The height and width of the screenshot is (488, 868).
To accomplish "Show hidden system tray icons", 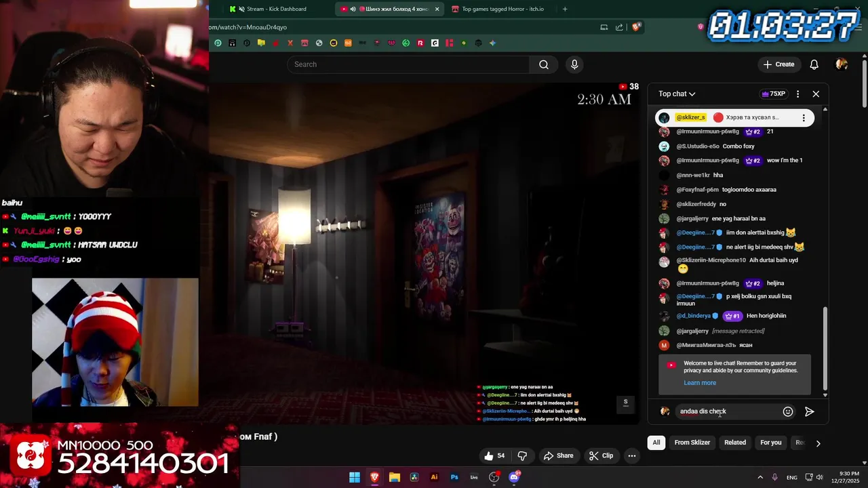I will click(x=760, y=477).
